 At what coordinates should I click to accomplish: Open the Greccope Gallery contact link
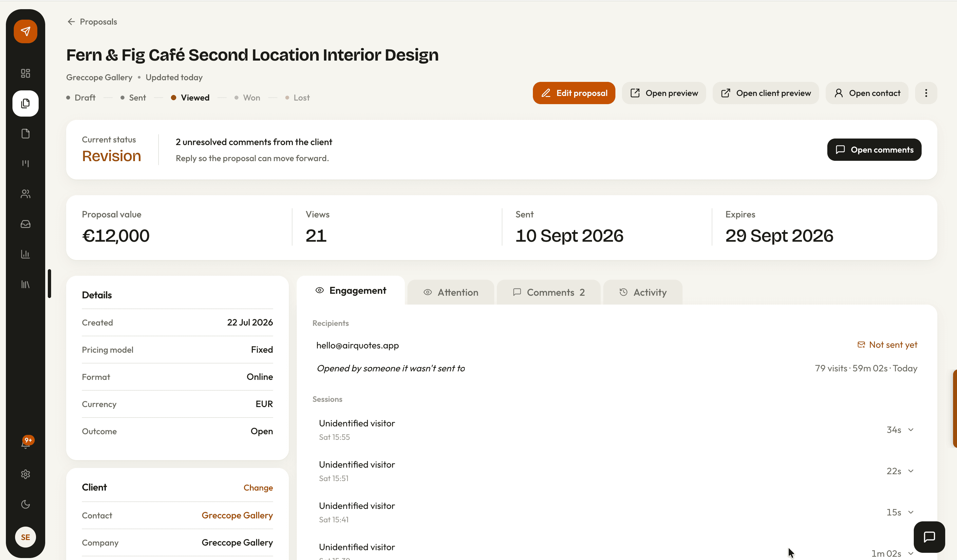click(237, 515)
